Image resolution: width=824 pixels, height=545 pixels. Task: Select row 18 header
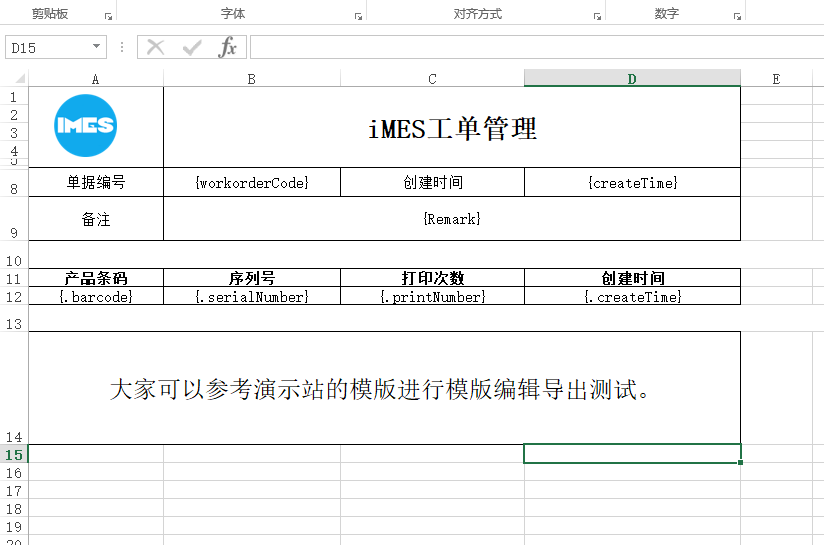tap(14, 508)
